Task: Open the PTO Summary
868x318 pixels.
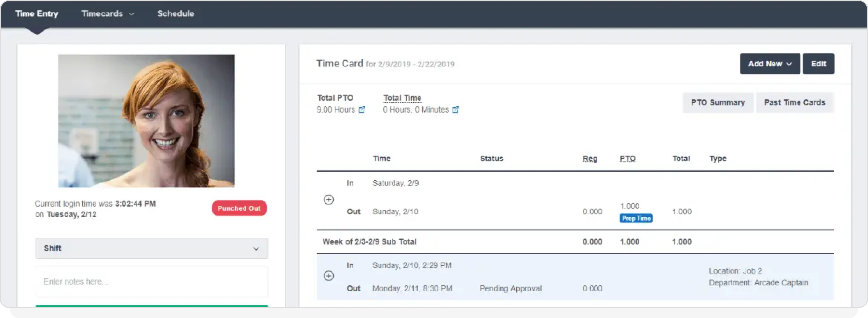Action: pyautogui.click(x=718, y=102)
